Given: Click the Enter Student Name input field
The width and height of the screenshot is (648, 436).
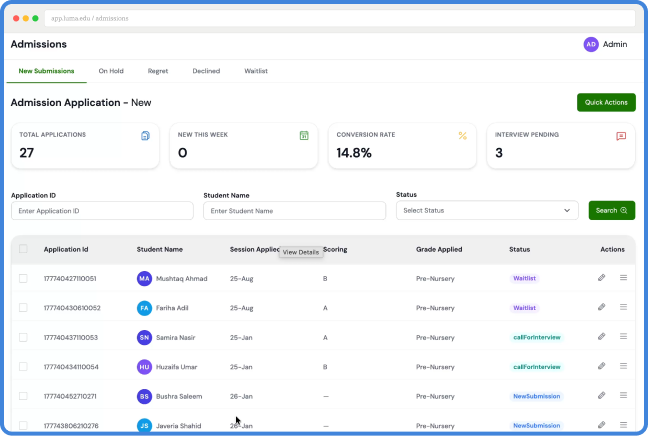Looking at the screenshot, I should click(x=295, y=211).
